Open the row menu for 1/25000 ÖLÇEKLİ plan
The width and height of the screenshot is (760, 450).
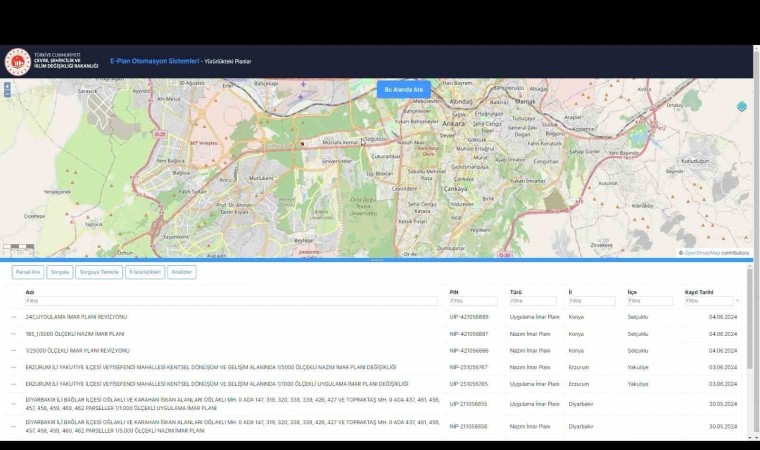point(14,351)
